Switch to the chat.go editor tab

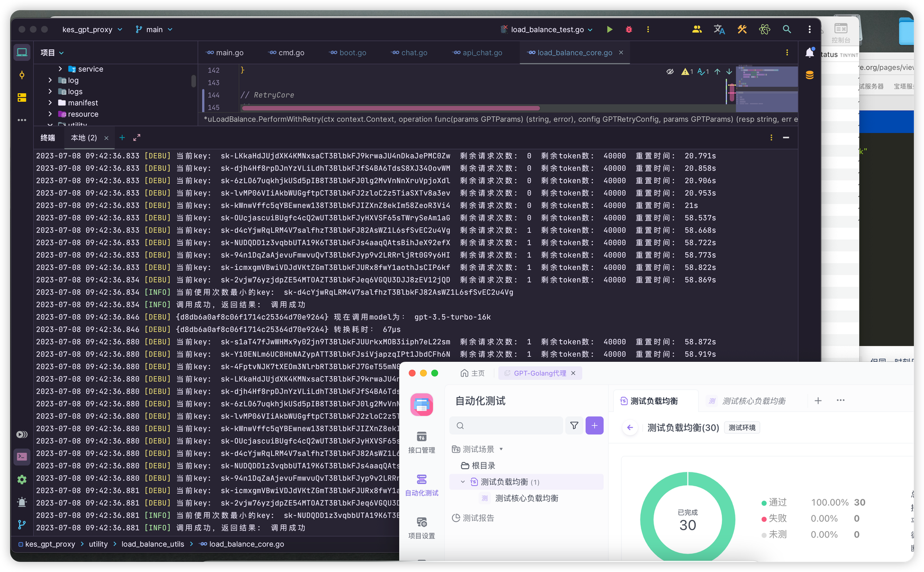410,53
